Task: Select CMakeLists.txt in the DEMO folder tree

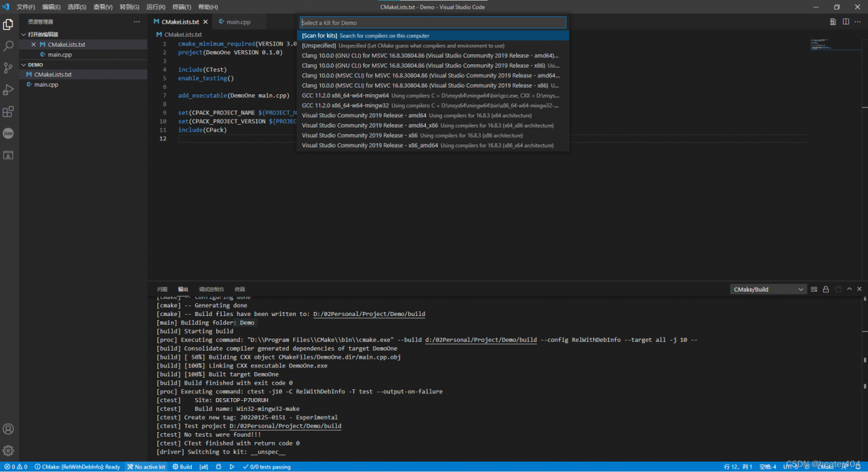Action: (x=83, y=75)
